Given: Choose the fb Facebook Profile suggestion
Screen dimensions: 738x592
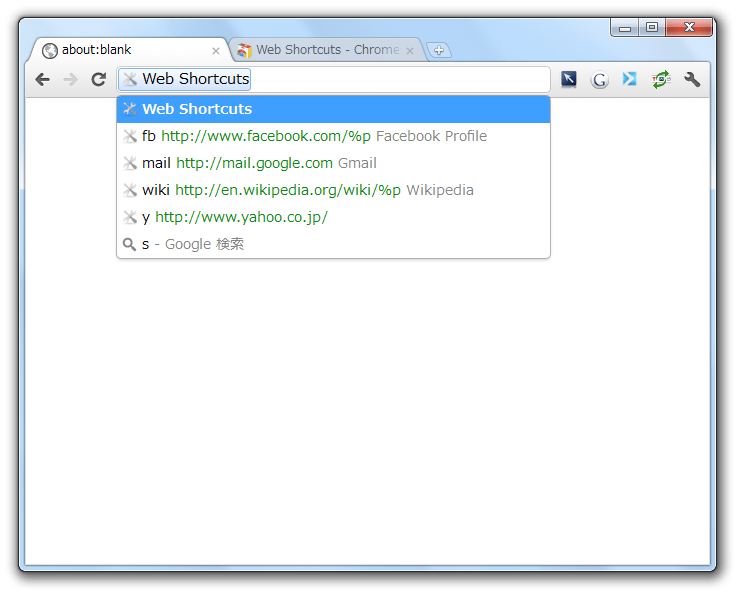Looking at the screenshot, I should click(333, 136).
